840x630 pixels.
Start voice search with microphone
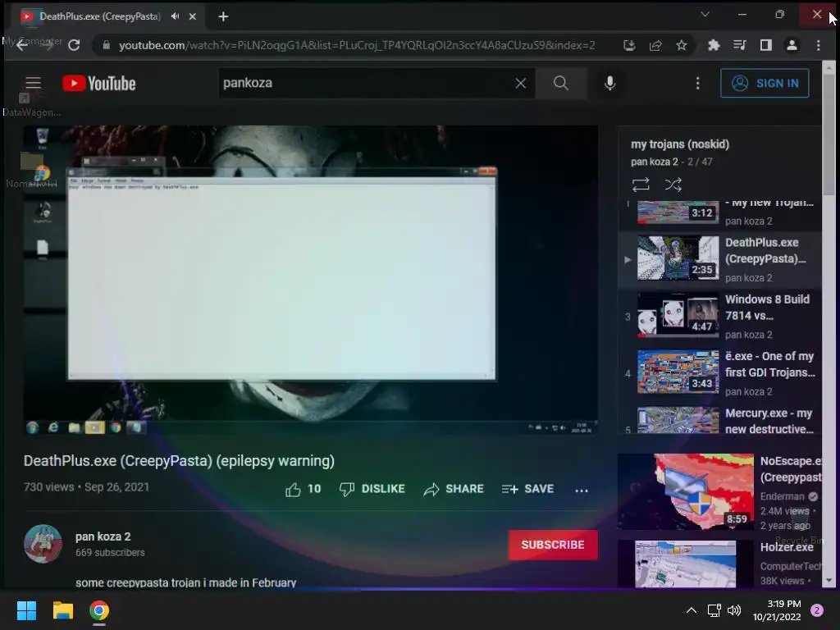click(609, 83)
